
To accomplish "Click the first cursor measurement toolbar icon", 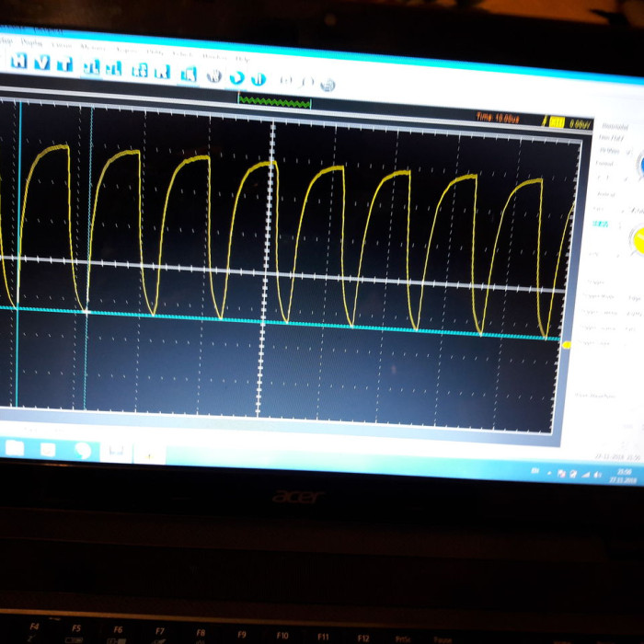I will coord(92,67).
